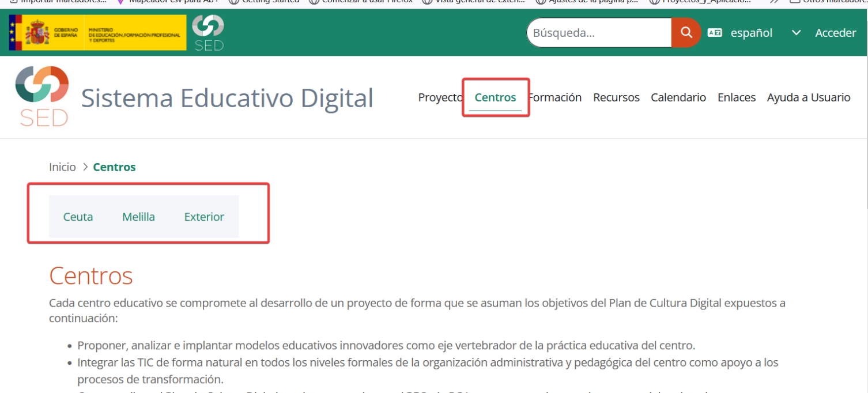Image resolution: width=868 pixels, height=393 pixels.
Task: Open the Formación menu item
Action: coord(555,97)
